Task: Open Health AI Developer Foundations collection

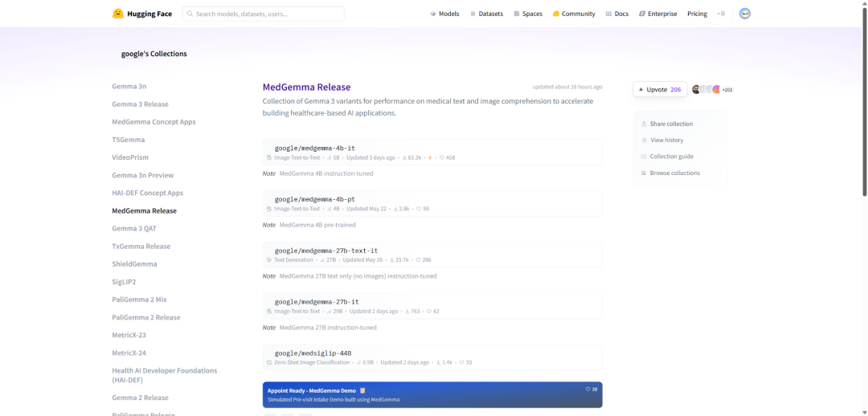Action: [x=165, y=375]
